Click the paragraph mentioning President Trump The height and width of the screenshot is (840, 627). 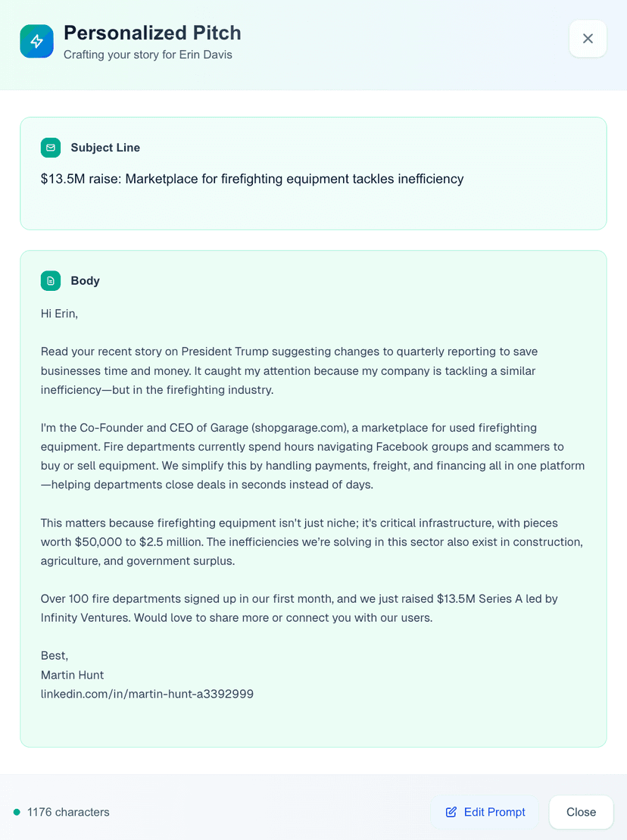click(289, 370)
